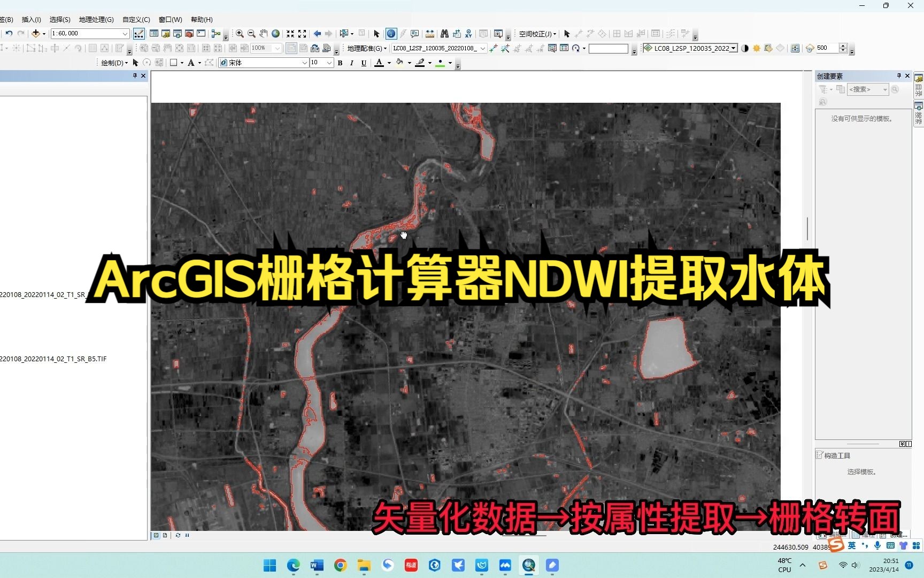Toggle auto-hide pin on 创建要素 panel
Viewport: 924px width, 578px height.
click(x=899, y=76)
